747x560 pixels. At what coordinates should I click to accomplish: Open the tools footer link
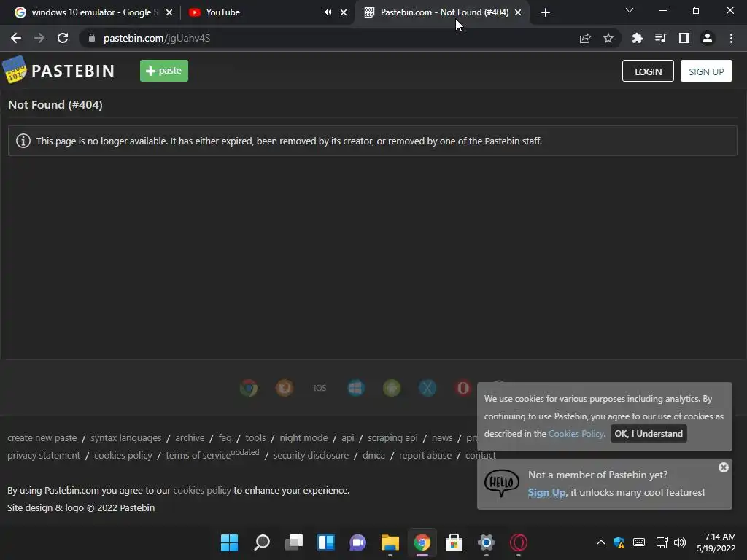pyautogui.click(x=255, y=437)
